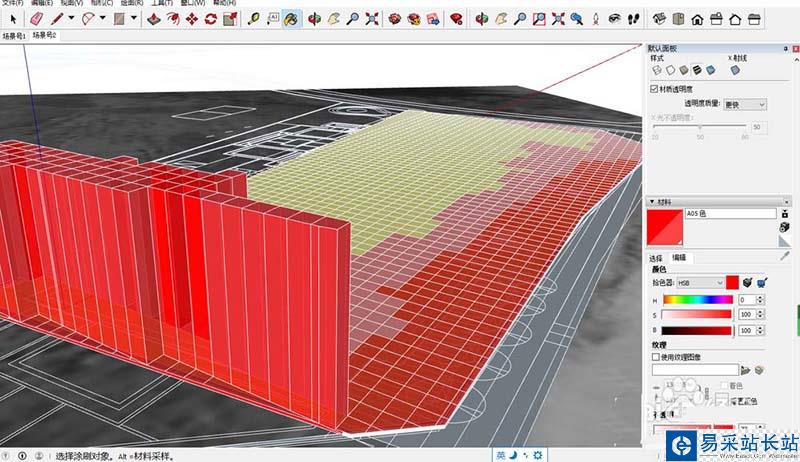Image resolution: width=800 pixels, height=462 pixels.
Task: Toggle the 材质透明度 checkbox
Action: [654, 89]
